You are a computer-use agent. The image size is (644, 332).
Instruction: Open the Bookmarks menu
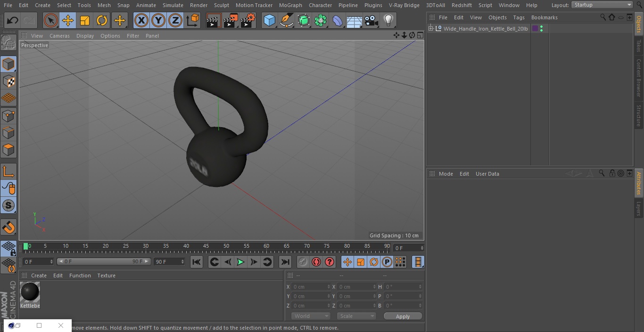tap(544, 17)
